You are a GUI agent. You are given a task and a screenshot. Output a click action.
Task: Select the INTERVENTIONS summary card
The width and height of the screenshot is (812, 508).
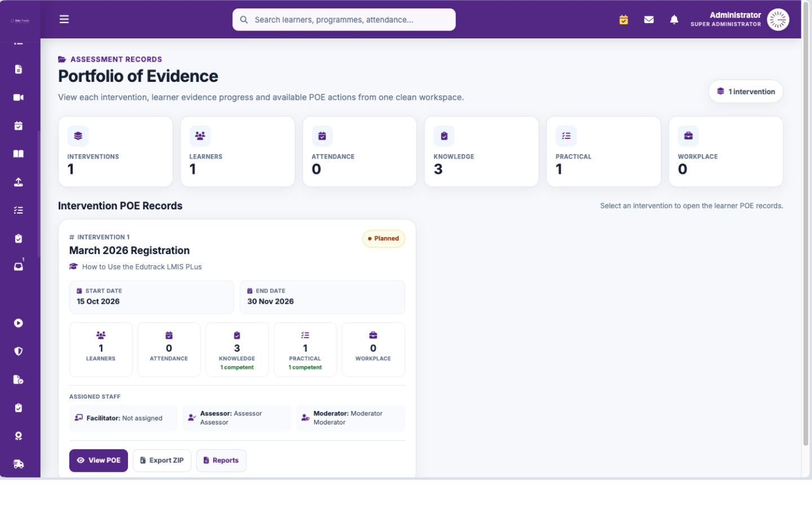point(116,151)
